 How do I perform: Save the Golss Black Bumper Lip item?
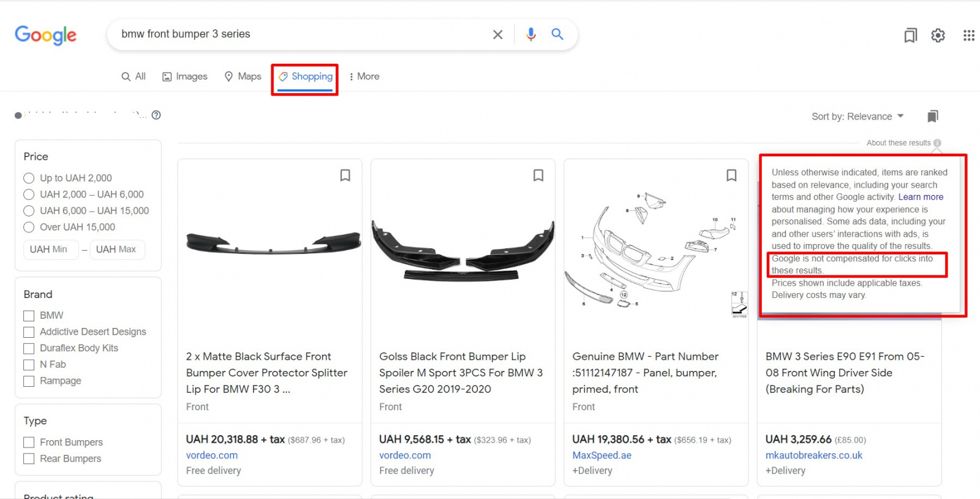[x=538, y=175]
